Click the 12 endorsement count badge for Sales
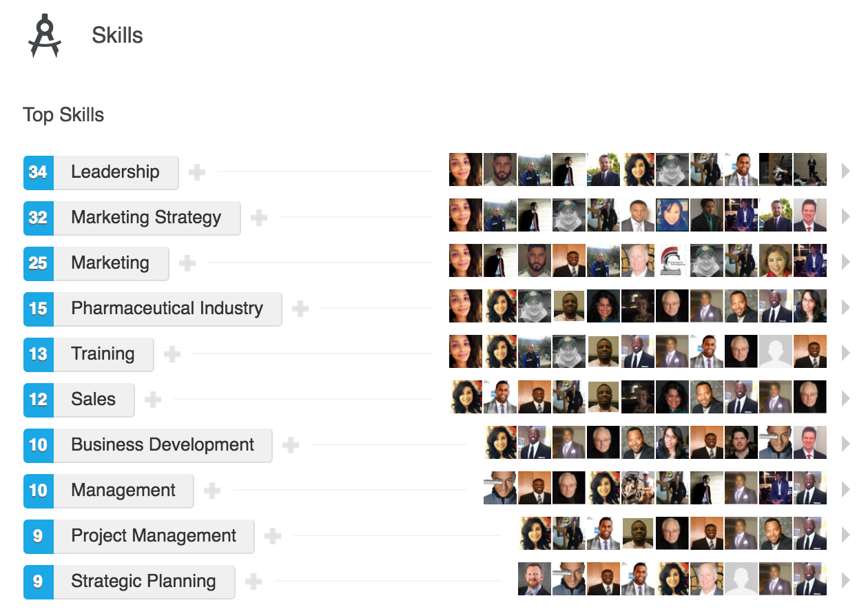Viewport: 857px width, 616px height. coord(39,400)
